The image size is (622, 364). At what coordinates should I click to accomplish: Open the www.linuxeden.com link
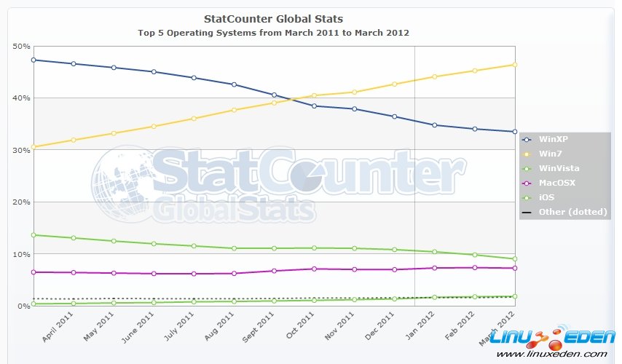pos(564,354)
